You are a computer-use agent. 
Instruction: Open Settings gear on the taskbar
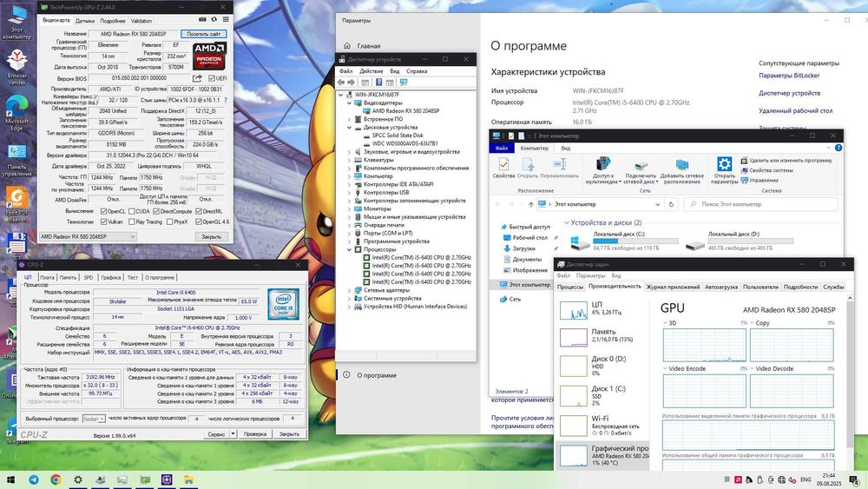(78, 479)
